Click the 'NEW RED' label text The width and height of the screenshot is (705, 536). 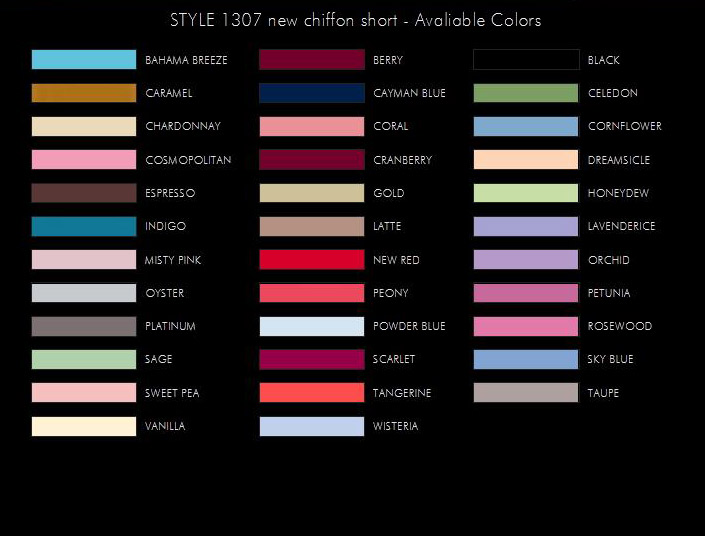pos(396,260)
